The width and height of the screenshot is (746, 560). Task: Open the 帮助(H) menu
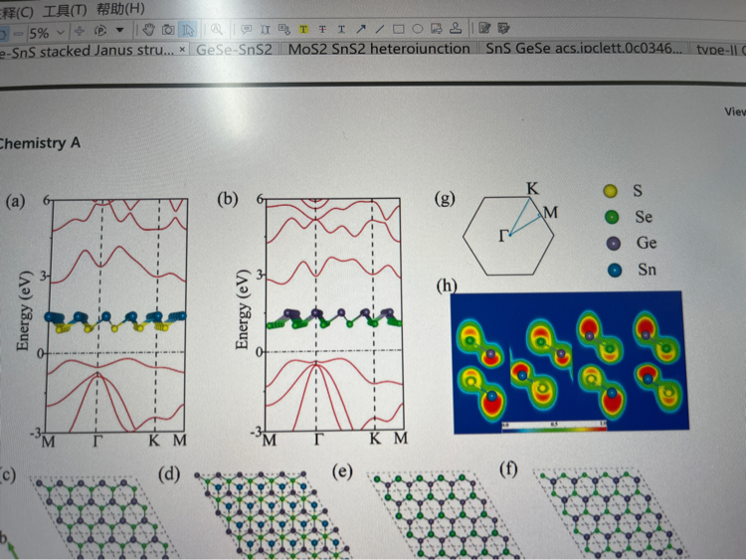pyautogui.click(x=120, y=9)
